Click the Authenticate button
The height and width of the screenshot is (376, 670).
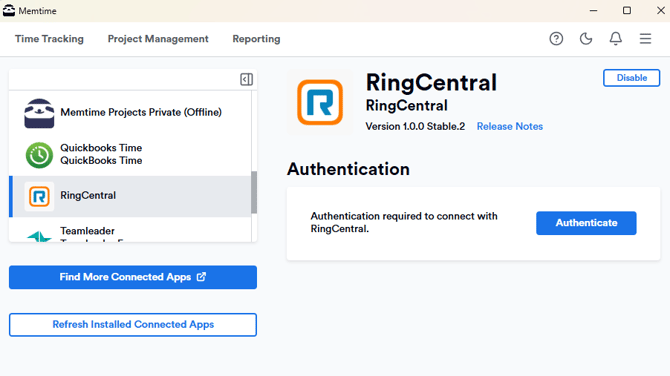coord(586,223)
